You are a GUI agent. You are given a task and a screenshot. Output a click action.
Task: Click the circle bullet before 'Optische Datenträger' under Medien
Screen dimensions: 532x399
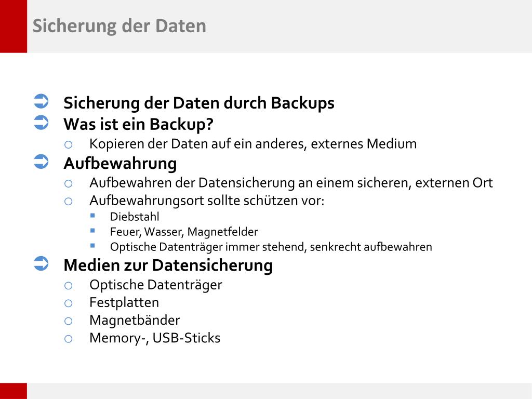tap(68, 286)
